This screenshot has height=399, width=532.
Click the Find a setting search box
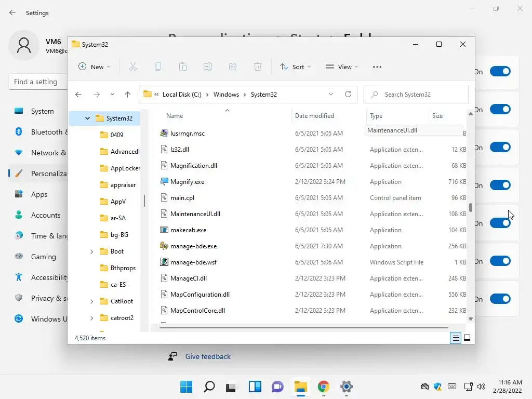coord(38,82)
